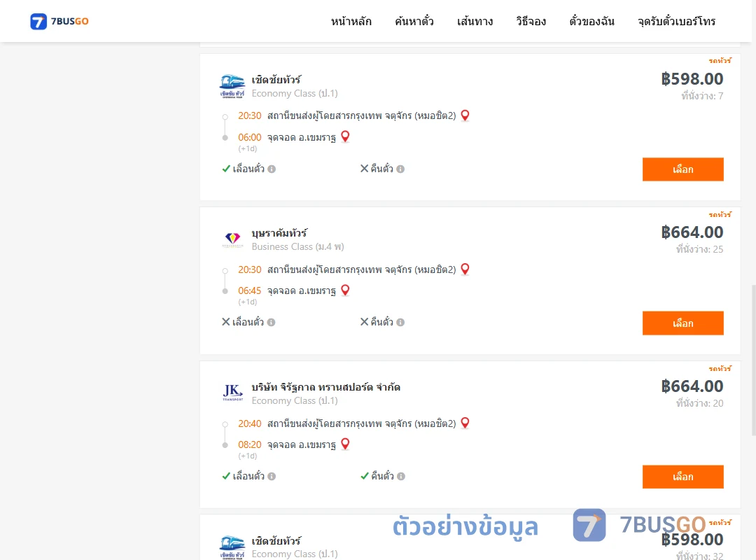This screenshot has width=756, height=560.
Task: Click the 7BUSGO logo in header
Action: [59, 21]
